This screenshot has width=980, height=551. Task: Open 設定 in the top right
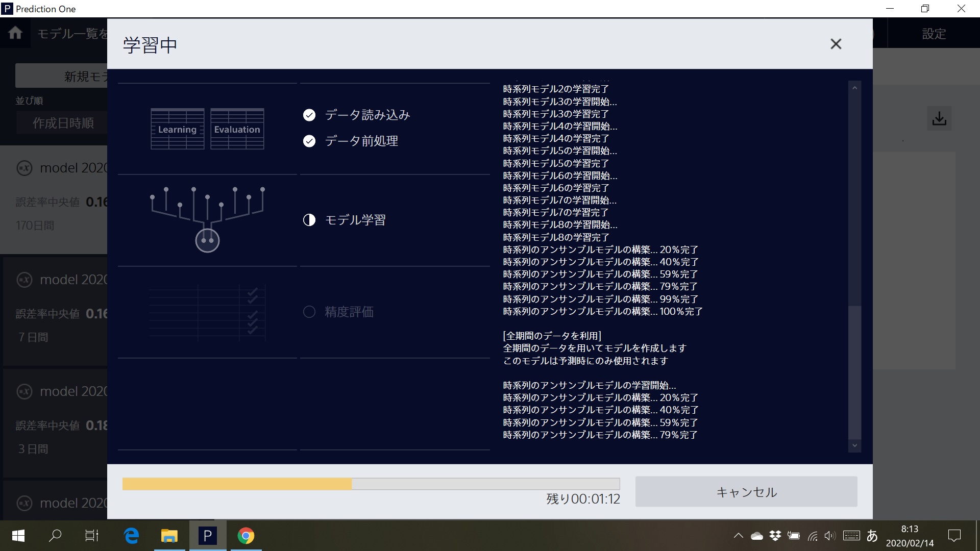(934, 34)
